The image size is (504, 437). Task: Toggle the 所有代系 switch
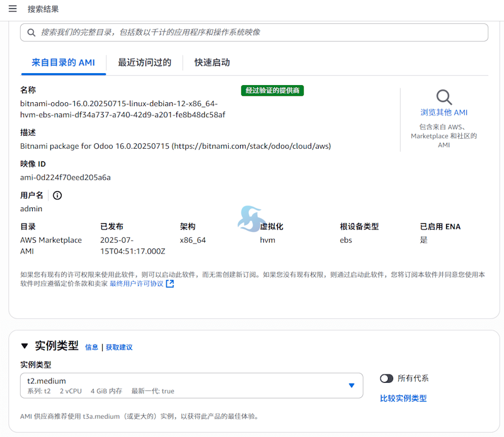point(386,378)
